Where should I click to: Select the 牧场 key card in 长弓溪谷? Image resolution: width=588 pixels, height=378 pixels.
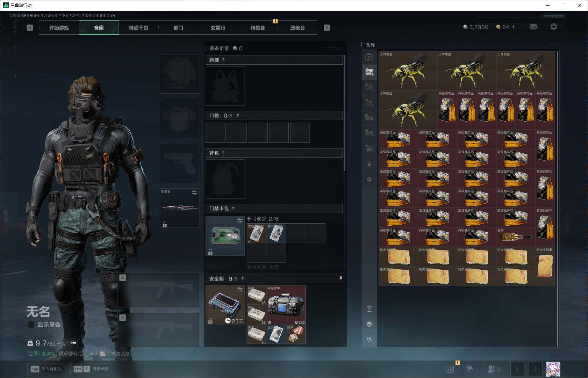tap(276, 233)
